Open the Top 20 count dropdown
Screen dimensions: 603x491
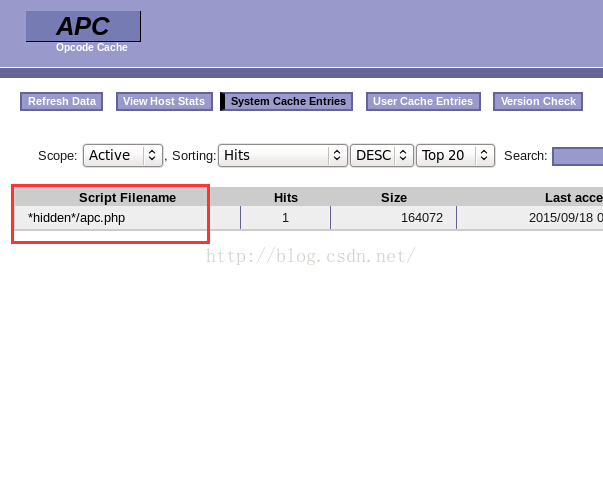pos(455,155)
